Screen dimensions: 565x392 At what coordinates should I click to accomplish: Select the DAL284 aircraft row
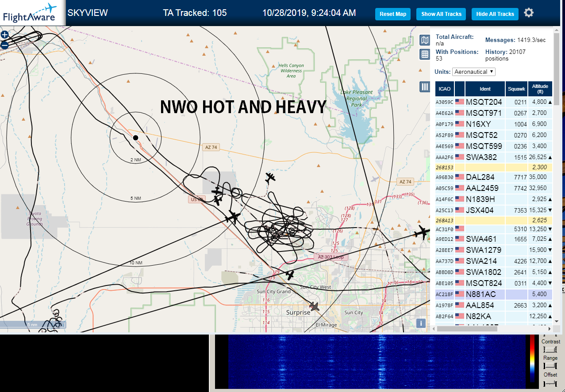click(x=494, y=177)
